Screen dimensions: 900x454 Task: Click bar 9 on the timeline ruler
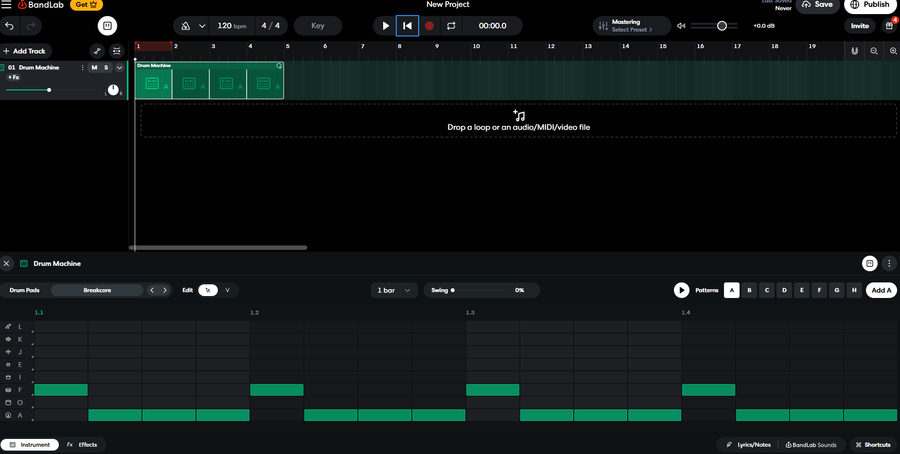[x=437, y=46]
